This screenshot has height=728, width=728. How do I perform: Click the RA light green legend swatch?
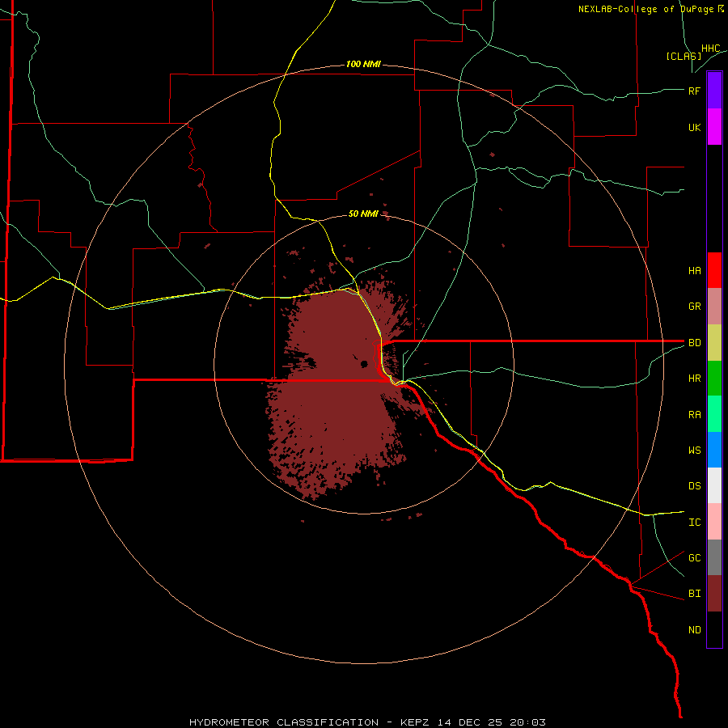pos(714,414)
